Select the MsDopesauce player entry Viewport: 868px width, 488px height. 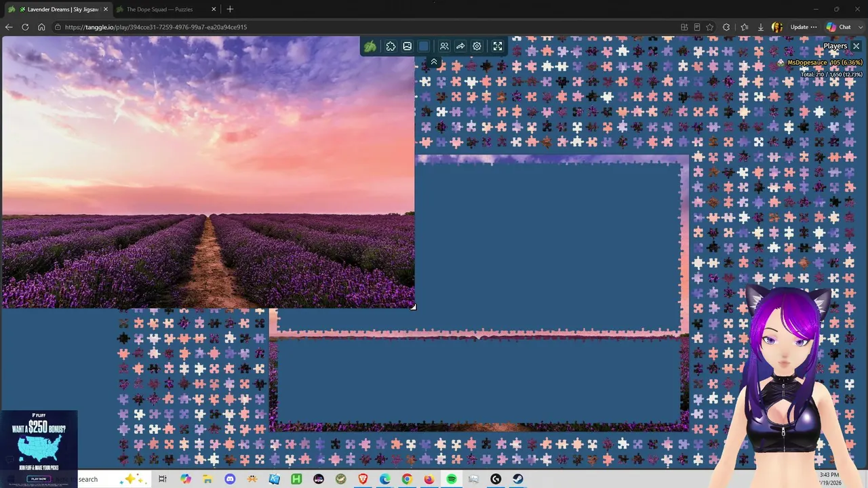pos(821,62)
